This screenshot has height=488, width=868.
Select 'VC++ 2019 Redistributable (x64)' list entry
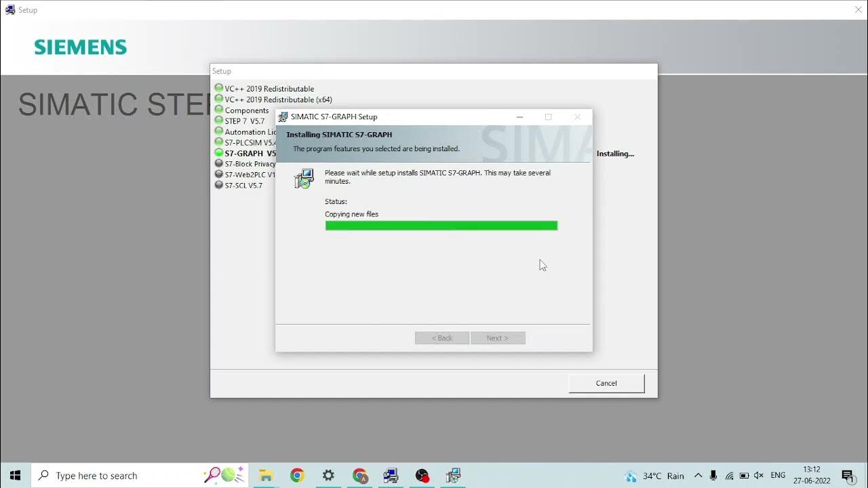279,100
